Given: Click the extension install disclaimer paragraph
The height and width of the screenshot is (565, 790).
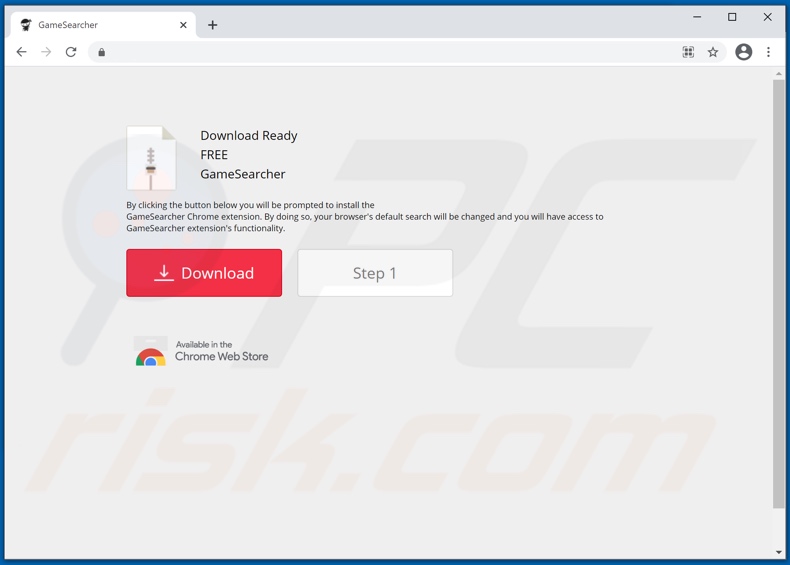Looking at the screenshot, I should (365, 217).
